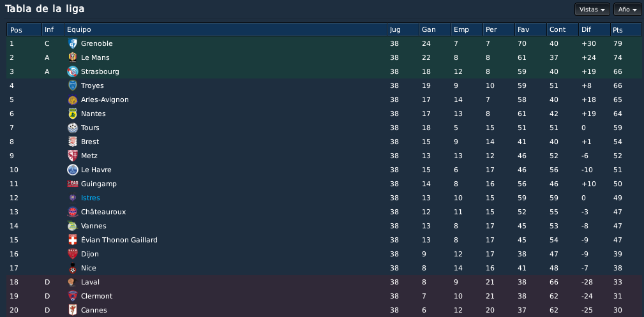
Task: Click the Dif column header
Action: (x=595, y=29)
